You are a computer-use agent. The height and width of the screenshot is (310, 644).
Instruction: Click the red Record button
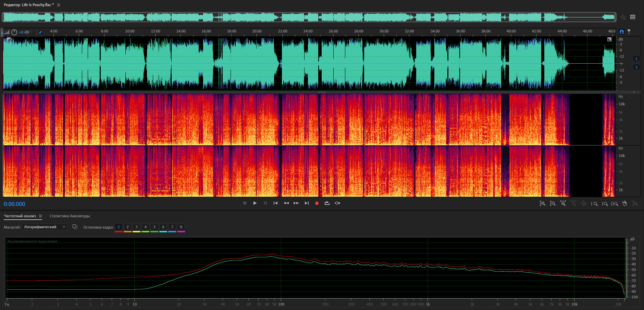point(317,203)
